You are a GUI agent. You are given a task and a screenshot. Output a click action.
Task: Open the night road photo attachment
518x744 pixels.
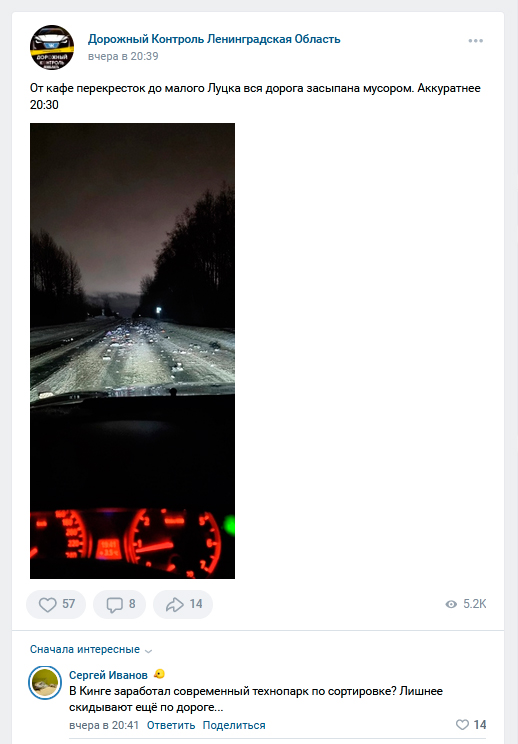tap(132, 351)
